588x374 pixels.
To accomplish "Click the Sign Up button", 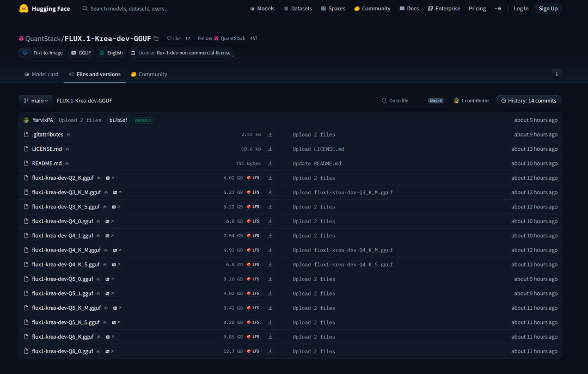I will pos(548,8).
